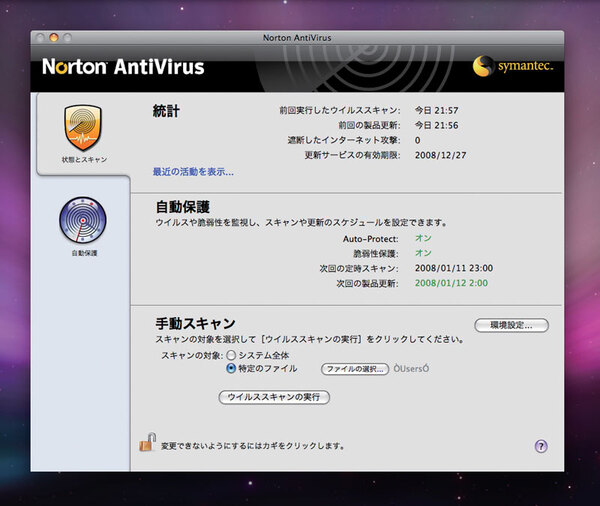Image resolution: width=600 pixels, height=506 pixels.
Task: Open the 自動保護 radar icon tab
Action: pos(83,227)
